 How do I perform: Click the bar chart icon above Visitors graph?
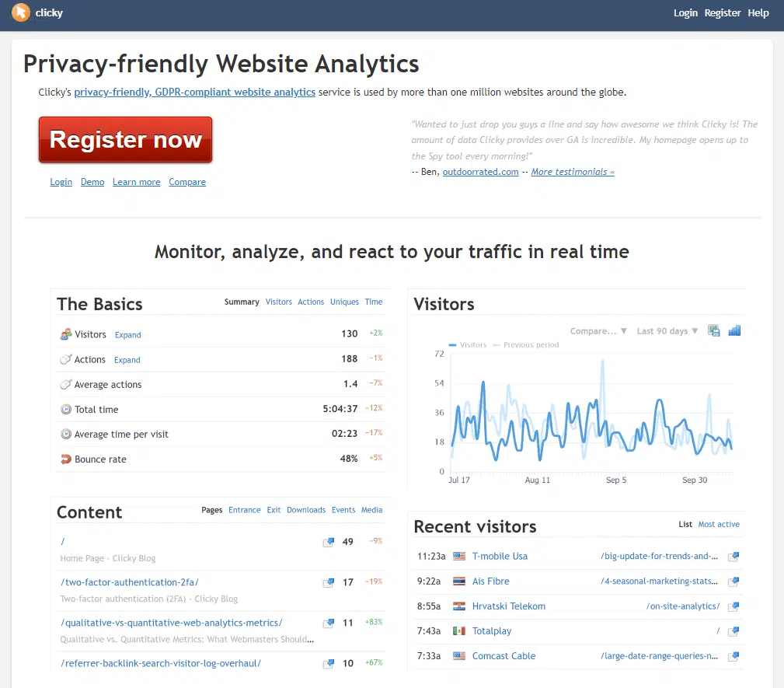[734, 330]
